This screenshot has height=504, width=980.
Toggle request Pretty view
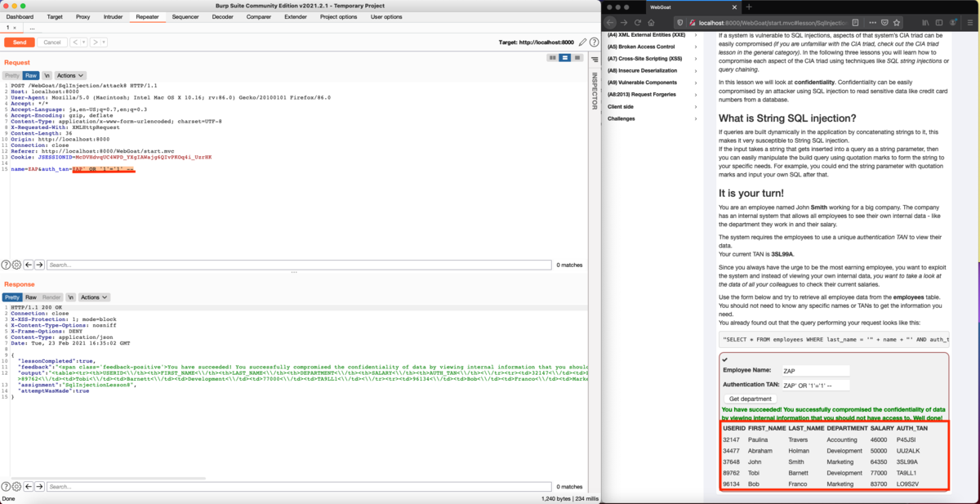click(12, 75)
